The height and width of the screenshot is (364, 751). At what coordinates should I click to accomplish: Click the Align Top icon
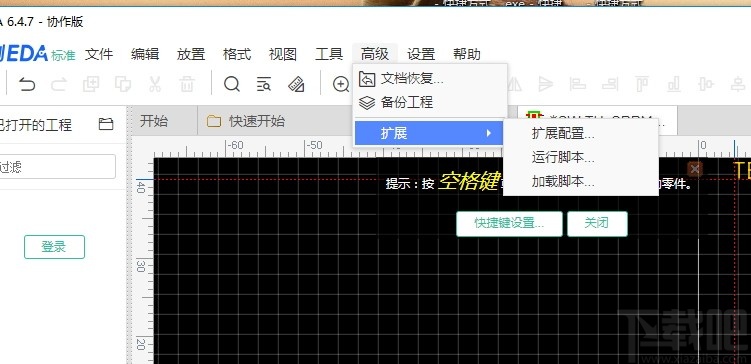click(x=642, y=85)
